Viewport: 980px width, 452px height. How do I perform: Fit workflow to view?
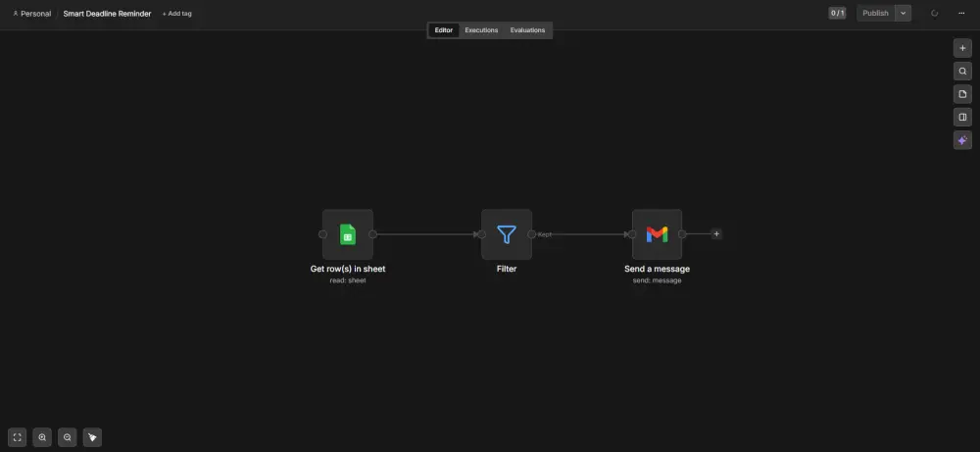pyautogui.click(x=18, y=437)
